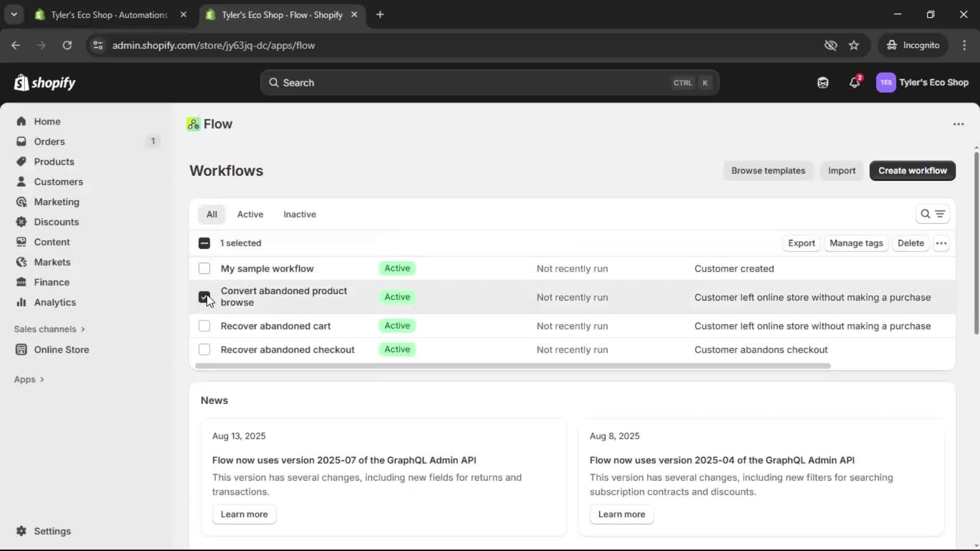Switch to the Inactive workflows tab
This screenshot has height=551, width=980.
pyautogui.click(x=299, y=214)
